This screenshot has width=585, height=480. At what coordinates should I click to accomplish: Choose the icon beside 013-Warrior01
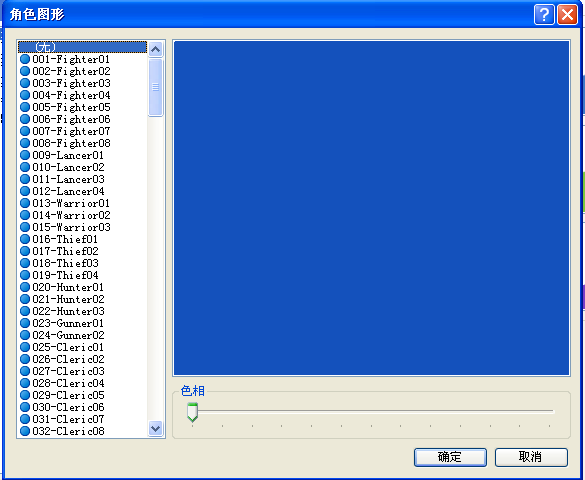pos(25,203)
